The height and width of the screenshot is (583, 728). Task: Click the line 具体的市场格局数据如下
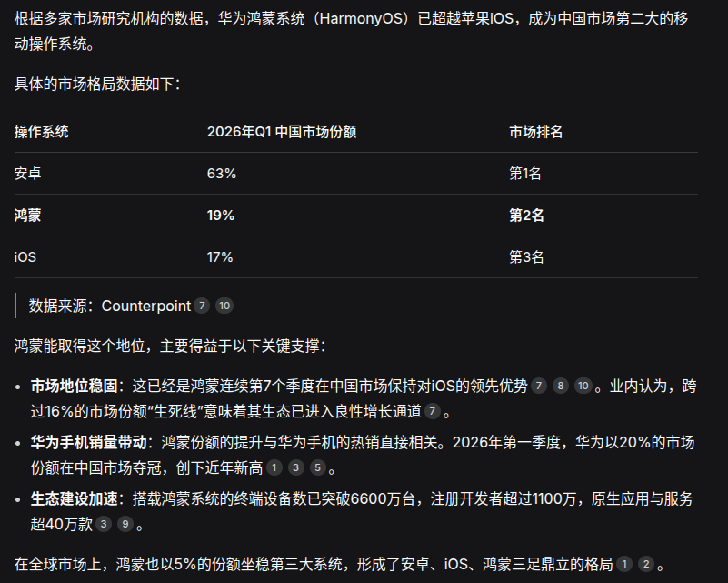pyautogui.click(x=97, y=84)
